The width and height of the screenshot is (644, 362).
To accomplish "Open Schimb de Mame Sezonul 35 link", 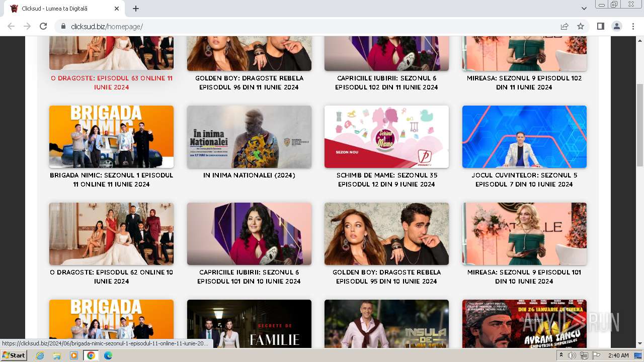I will (x=386, y=180).
